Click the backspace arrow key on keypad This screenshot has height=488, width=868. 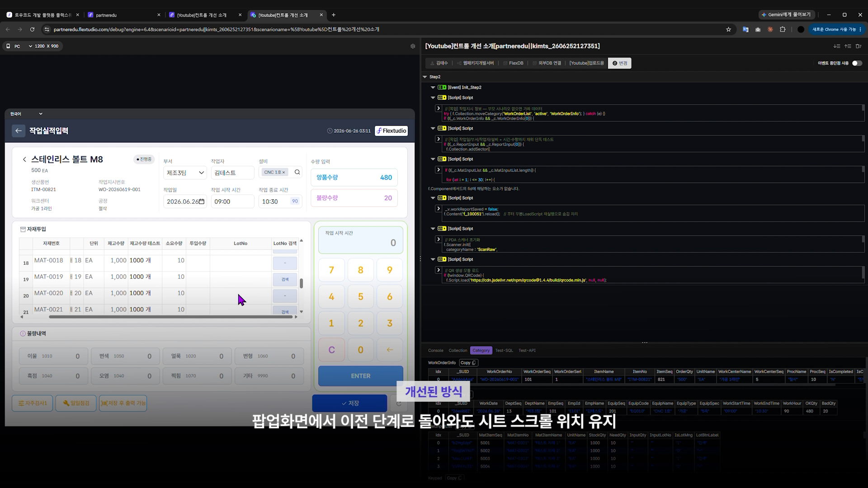[x=389, y=350]
